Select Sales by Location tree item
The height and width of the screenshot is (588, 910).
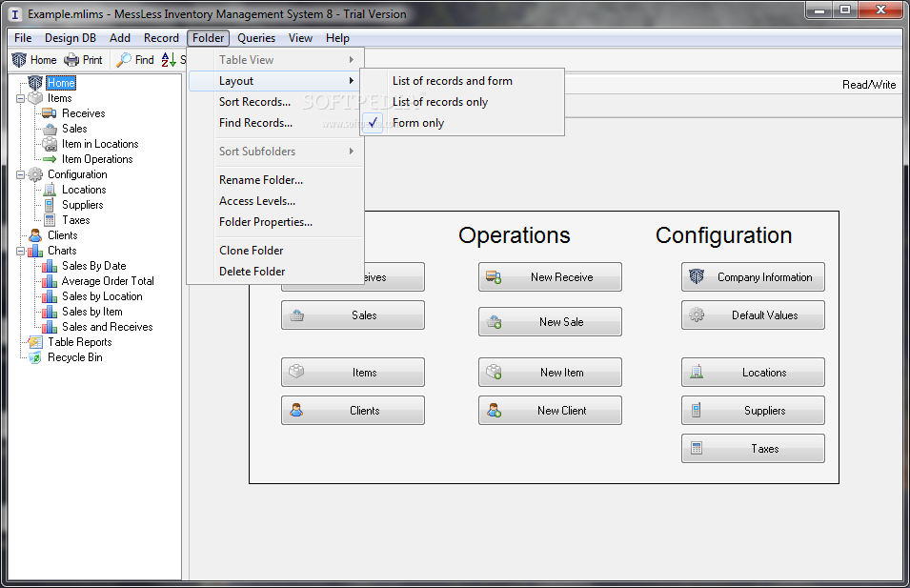coord(102,296)
